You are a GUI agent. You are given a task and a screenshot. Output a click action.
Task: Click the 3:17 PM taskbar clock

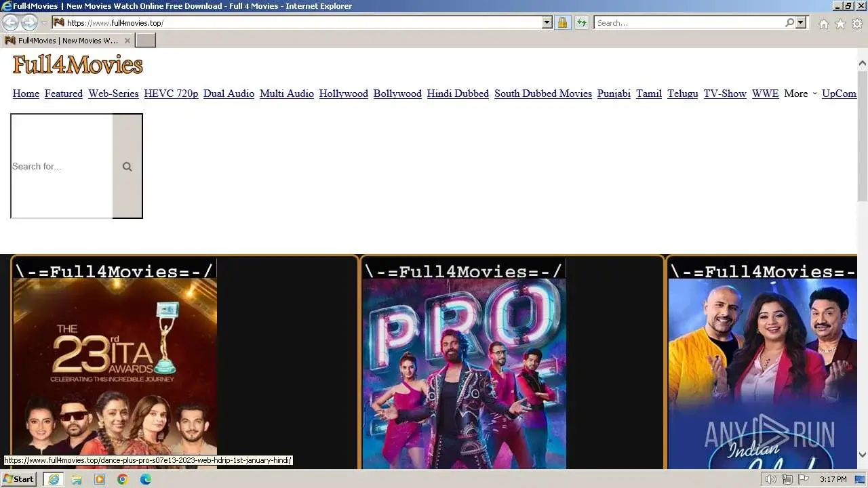833,479
